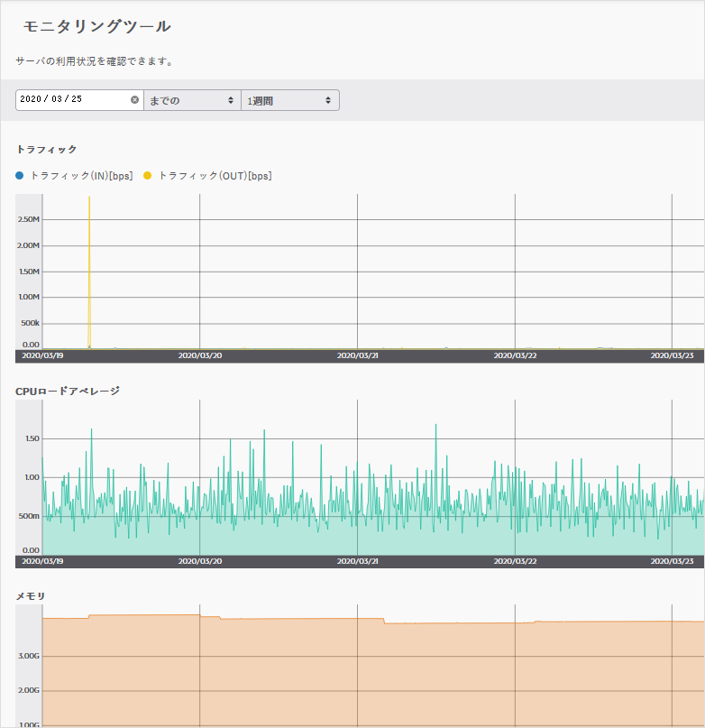Clear the date field with the x icon
The height and width of the screenshot is (728, 705).
134,100
